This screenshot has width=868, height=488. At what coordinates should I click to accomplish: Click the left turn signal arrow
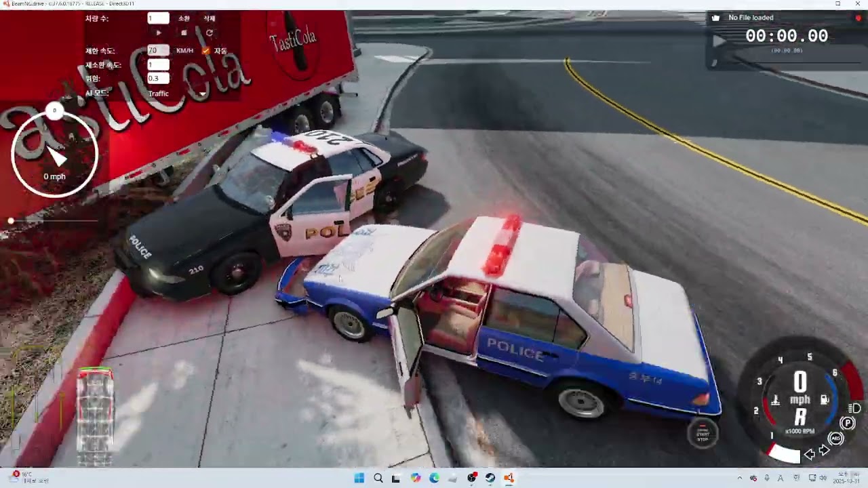[810, 455]
